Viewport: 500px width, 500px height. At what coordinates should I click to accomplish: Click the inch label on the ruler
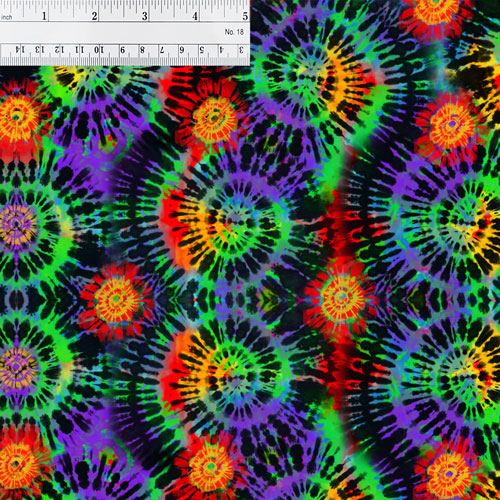tap(6, 17)
